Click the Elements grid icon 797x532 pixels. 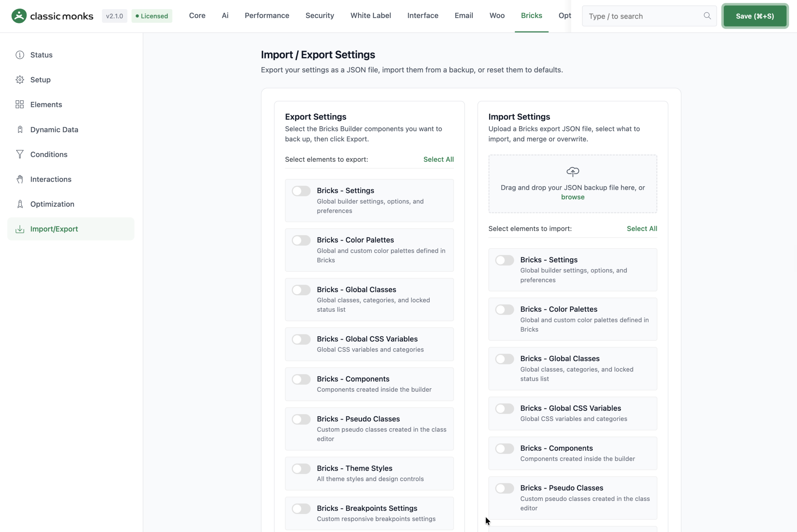click(x=20, y=105)
